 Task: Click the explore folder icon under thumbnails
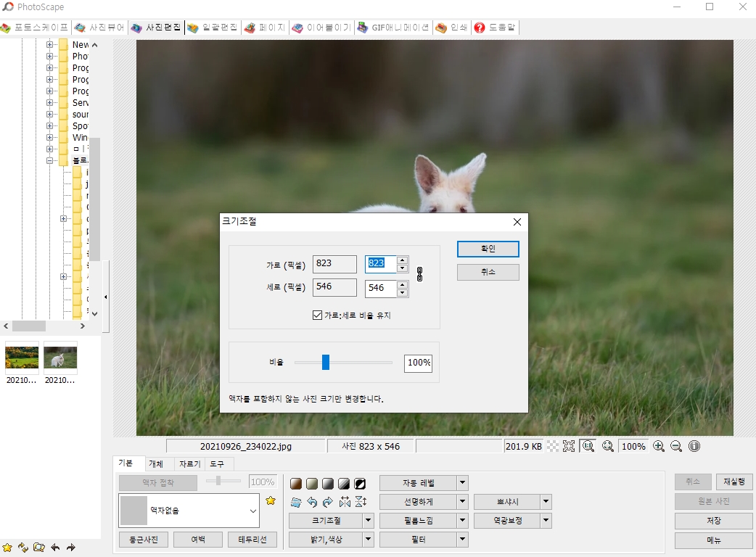coord(39,548)
